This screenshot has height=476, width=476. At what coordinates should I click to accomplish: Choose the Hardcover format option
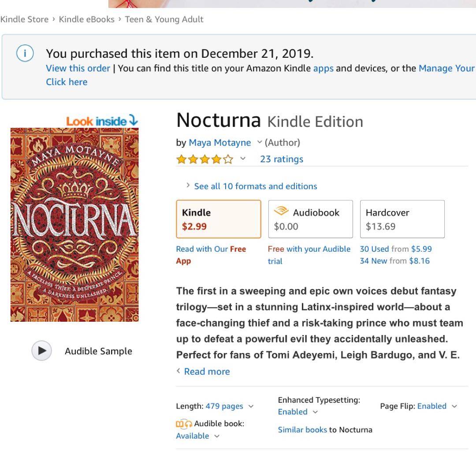(x=402, y=219)
